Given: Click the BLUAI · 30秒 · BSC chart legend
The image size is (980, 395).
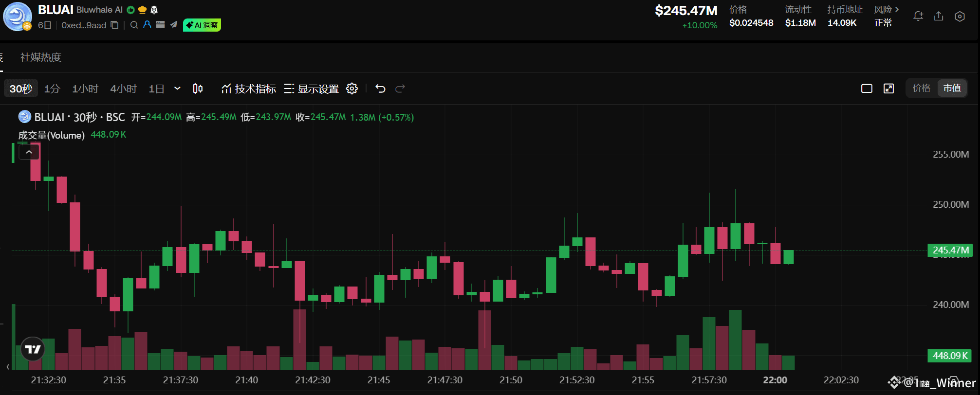Looking at the screenshot, I should [x=79, y=117].
